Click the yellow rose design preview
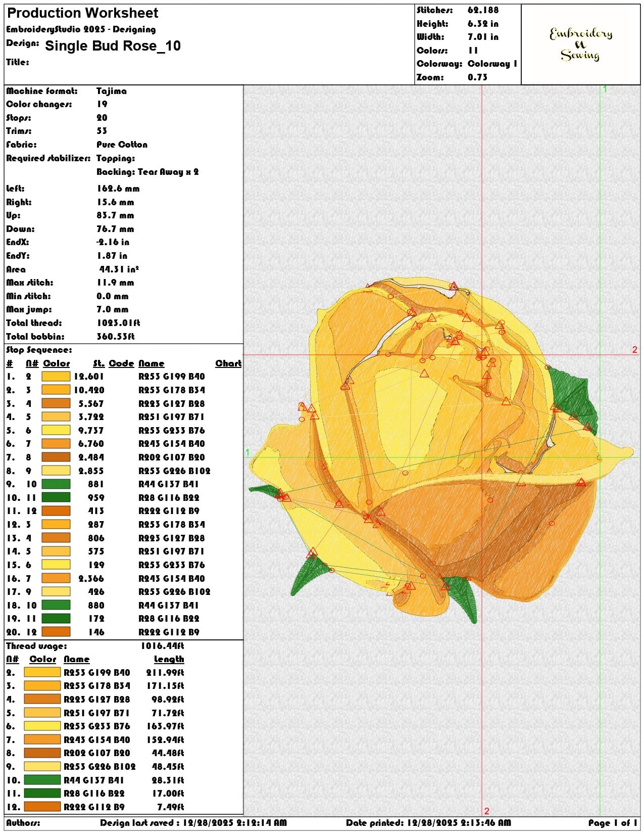The width and height of the screenshot is (644, 834). tap(442, 450)
